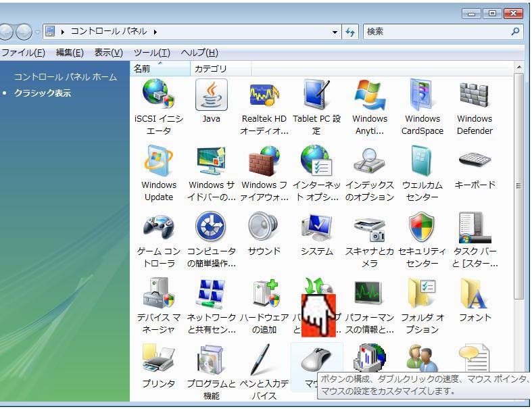Open the キーボード (Keyboard) icon
This screenshot has height=409, width=532.
(474, 162)
